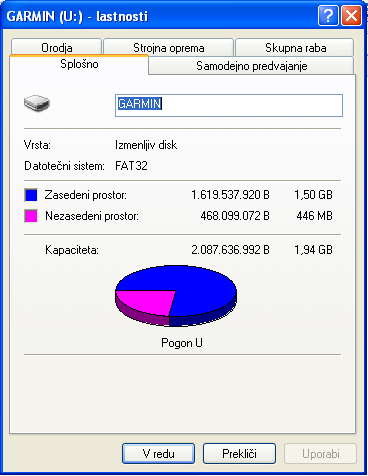
Task: Close the GARMIN properties dialog
Action: coord(351,15)
